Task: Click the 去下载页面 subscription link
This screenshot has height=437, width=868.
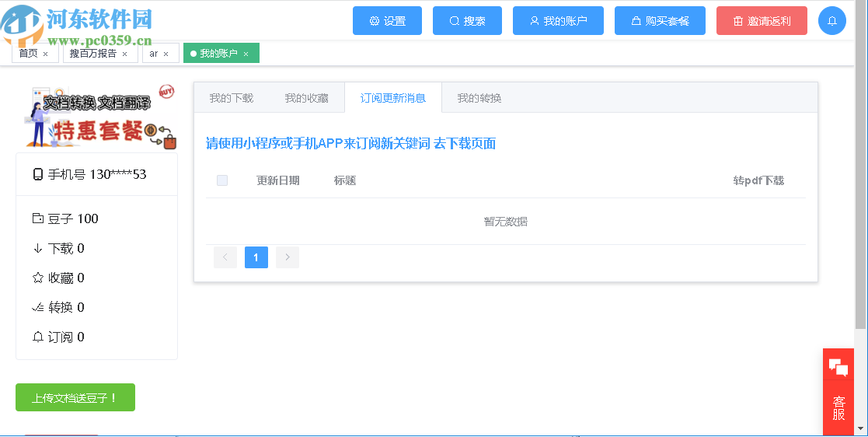Action: (465, 143)
